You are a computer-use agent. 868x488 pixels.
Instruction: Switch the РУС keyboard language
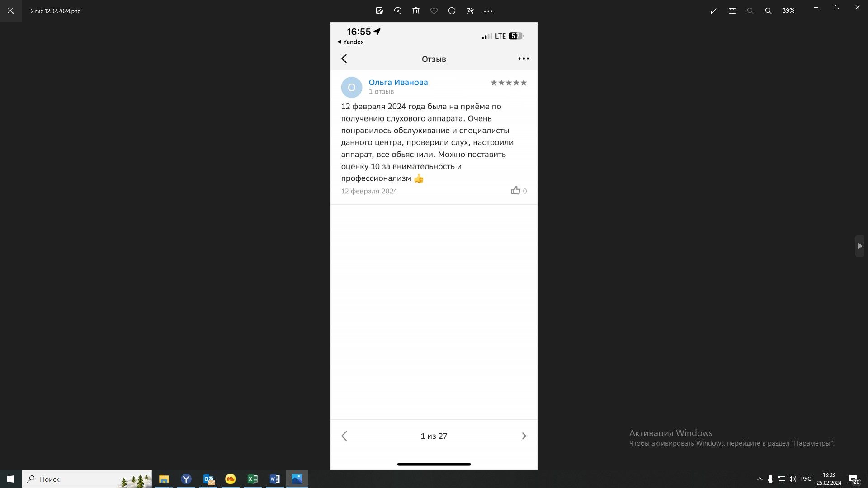(806, 479)
